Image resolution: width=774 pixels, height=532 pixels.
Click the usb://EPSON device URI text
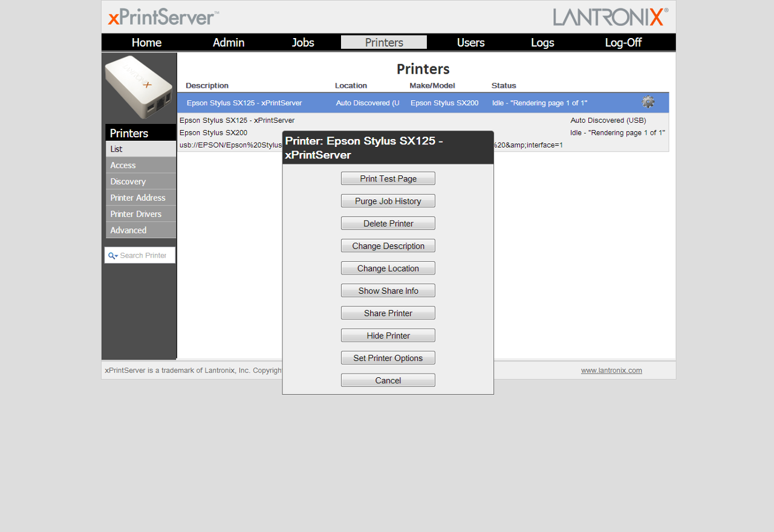[x=231, y=145]
